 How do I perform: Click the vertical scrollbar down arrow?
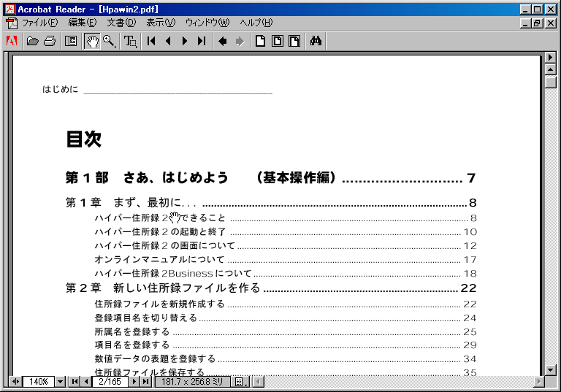(552, 370)
